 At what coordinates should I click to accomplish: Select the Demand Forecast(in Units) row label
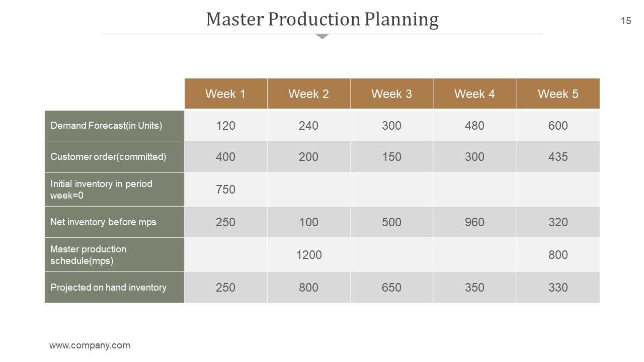(106, 126)
